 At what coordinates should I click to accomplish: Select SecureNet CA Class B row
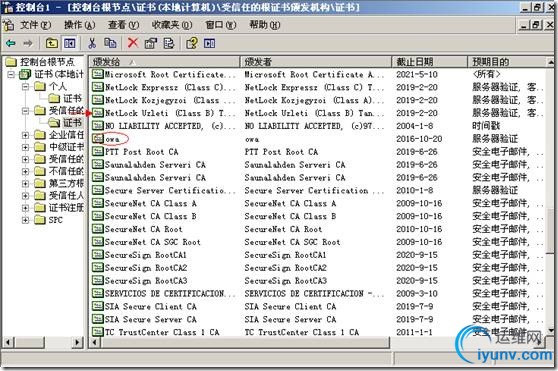317,216
